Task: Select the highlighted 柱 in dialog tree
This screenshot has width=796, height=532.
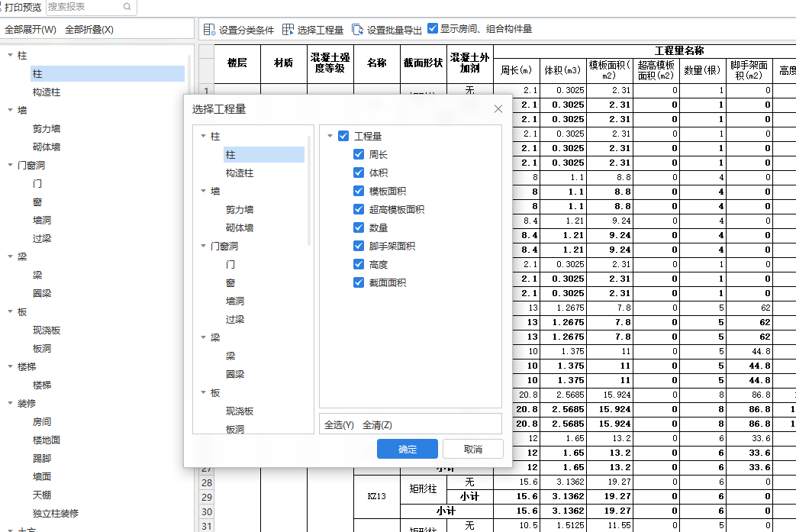Action: tap(264, 155)
